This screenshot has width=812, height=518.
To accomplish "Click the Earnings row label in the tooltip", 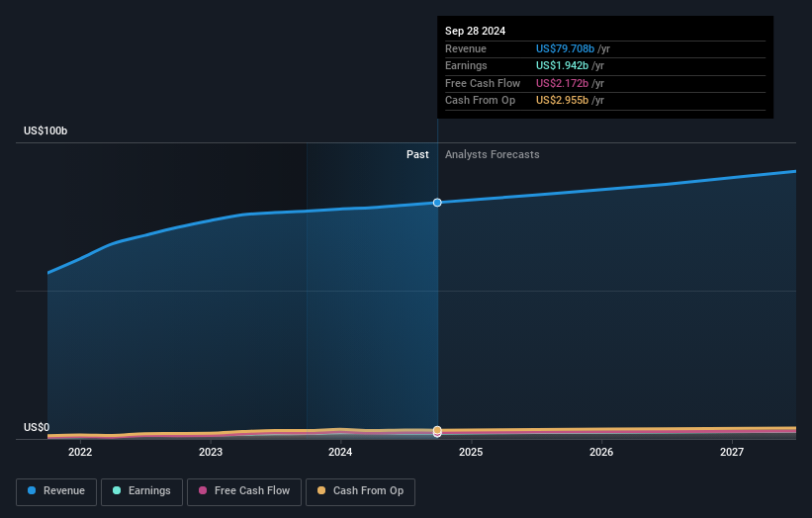I will pyautogui.click(x=466, y=65).
